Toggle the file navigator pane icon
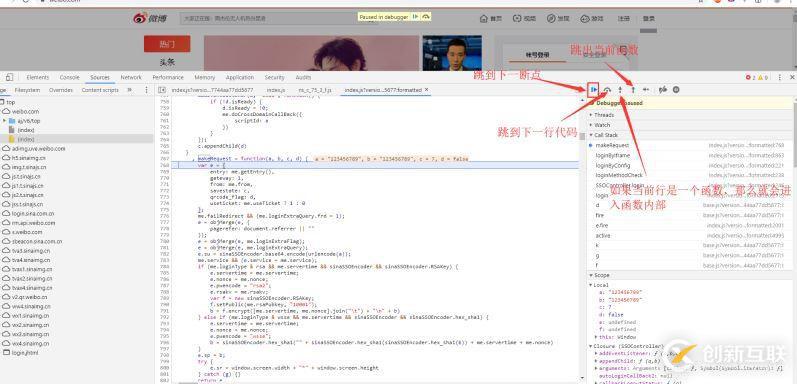 click(162, 90)
